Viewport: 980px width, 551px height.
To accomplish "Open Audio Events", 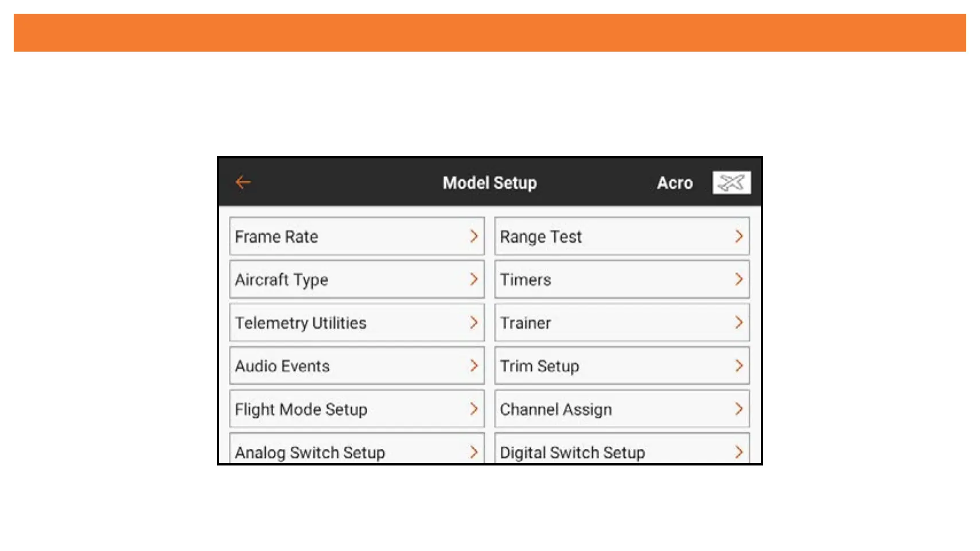I will click(x=356, y=366).
